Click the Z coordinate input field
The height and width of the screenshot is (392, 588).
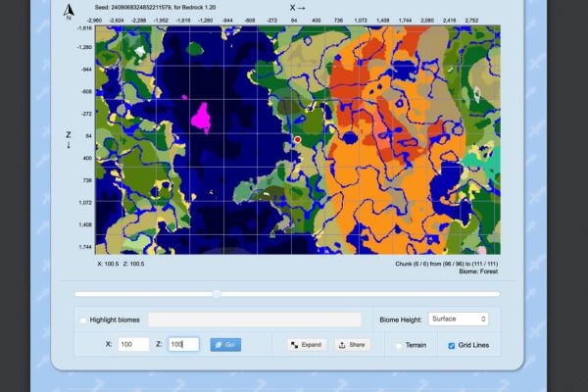[182, 345]
